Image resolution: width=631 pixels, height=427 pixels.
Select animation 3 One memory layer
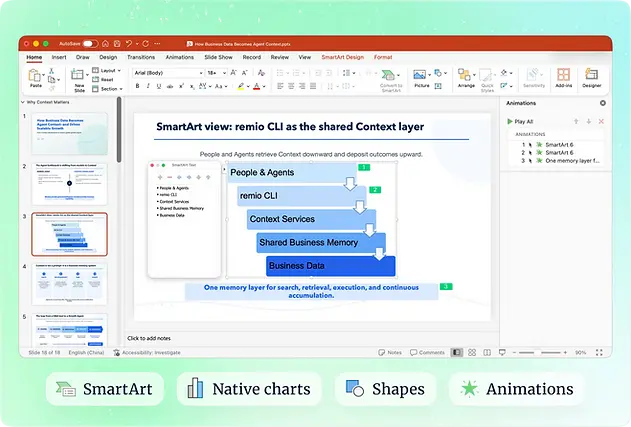pos(559,161)
